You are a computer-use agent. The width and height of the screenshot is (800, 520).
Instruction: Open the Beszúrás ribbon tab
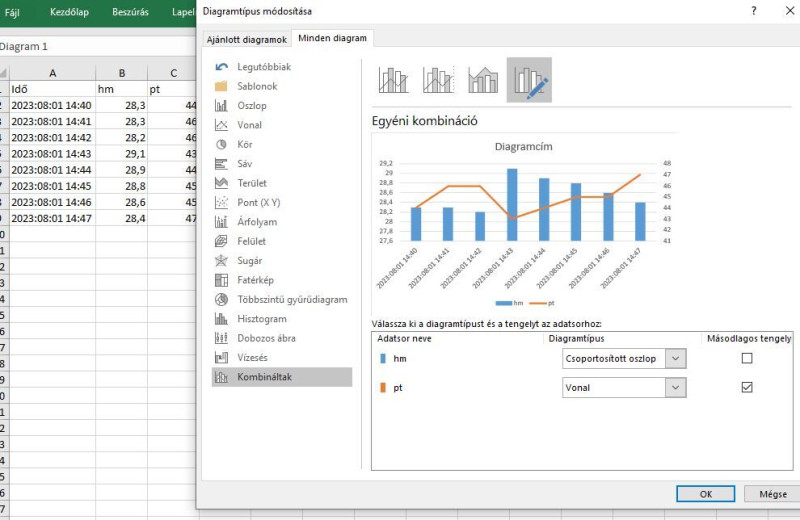pyautogui.click(x=131, y=12)
